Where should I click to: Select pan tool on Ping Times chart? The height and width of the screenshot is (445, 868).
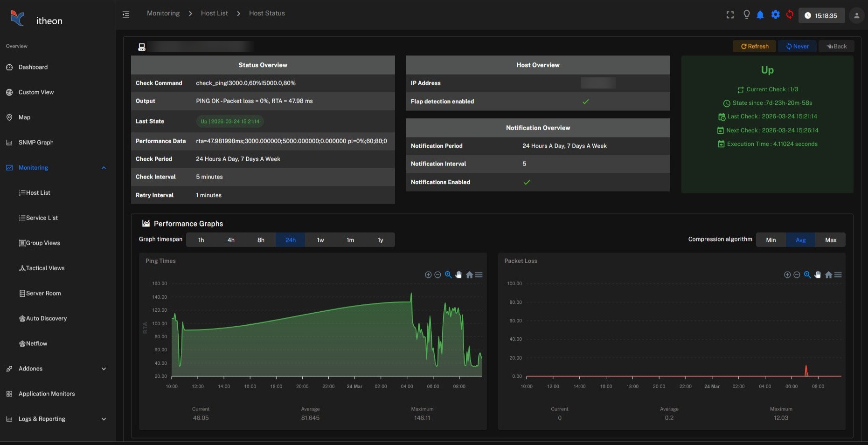click(458, 275)
